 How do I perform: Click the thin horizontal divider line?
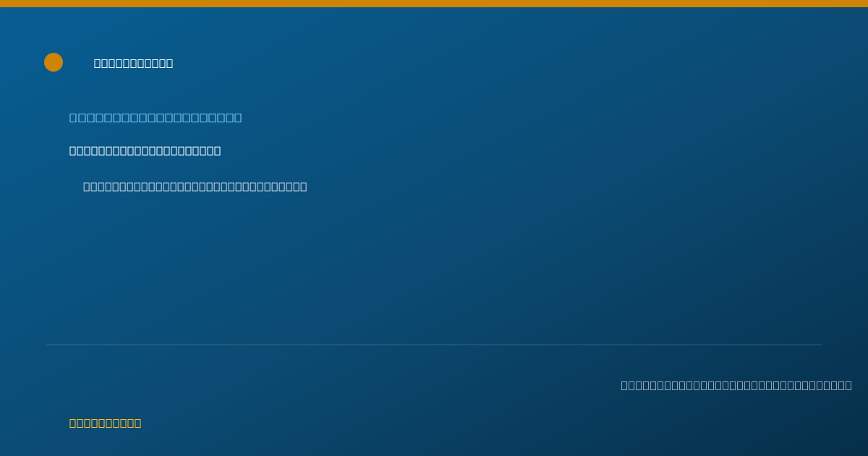click(434, 345)
